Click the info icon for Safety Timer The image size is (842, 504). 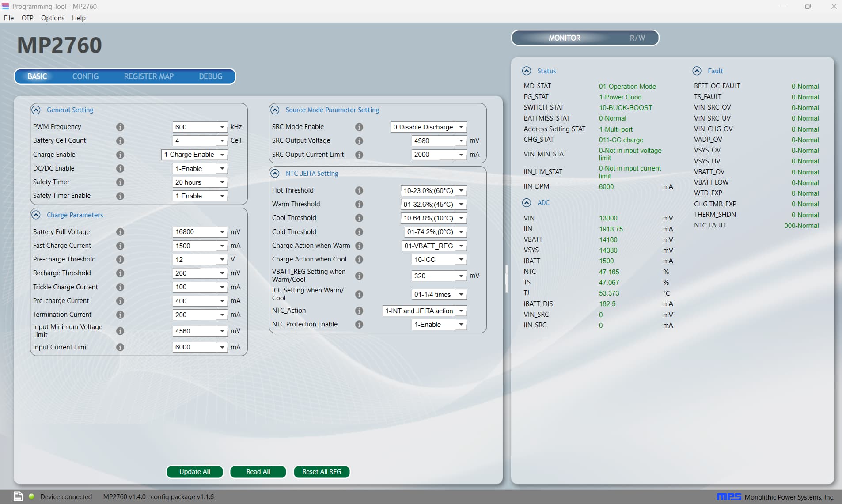(120, 182)
